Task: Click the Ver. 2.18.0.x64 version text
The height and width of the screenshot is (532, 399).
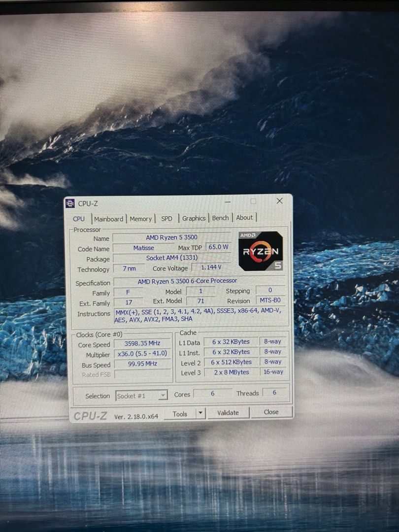Action: pyautogui.click(x=136, y=417)
